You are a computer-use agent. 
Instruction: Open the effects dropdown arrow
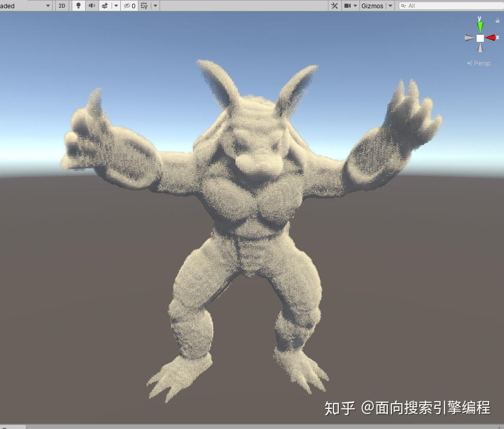115,6
